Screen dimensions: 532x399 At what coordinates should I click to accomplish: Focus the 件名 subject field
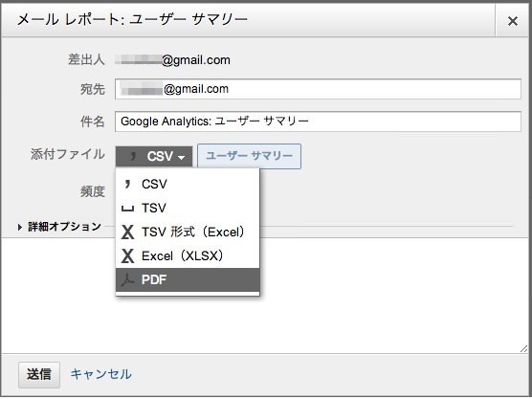(318, 122)
